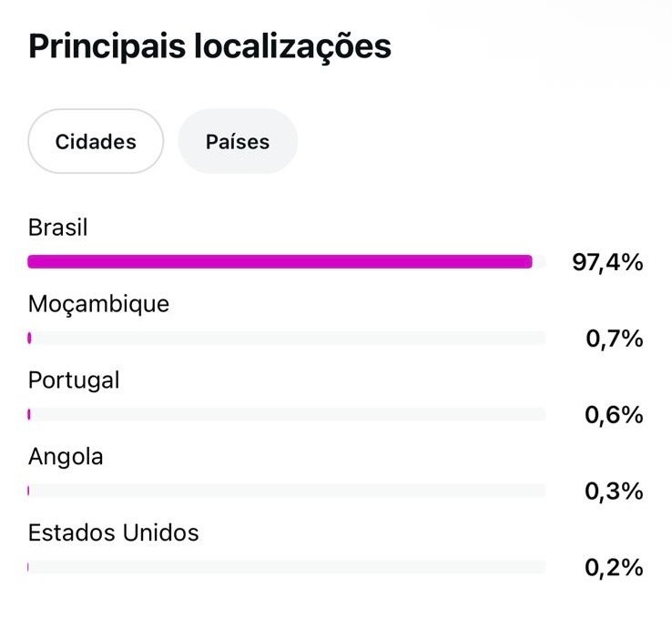Image resolution: width=672 pixels, height=628 pixels.
Task: Click the Brasil country label
Action: [58, 228]
